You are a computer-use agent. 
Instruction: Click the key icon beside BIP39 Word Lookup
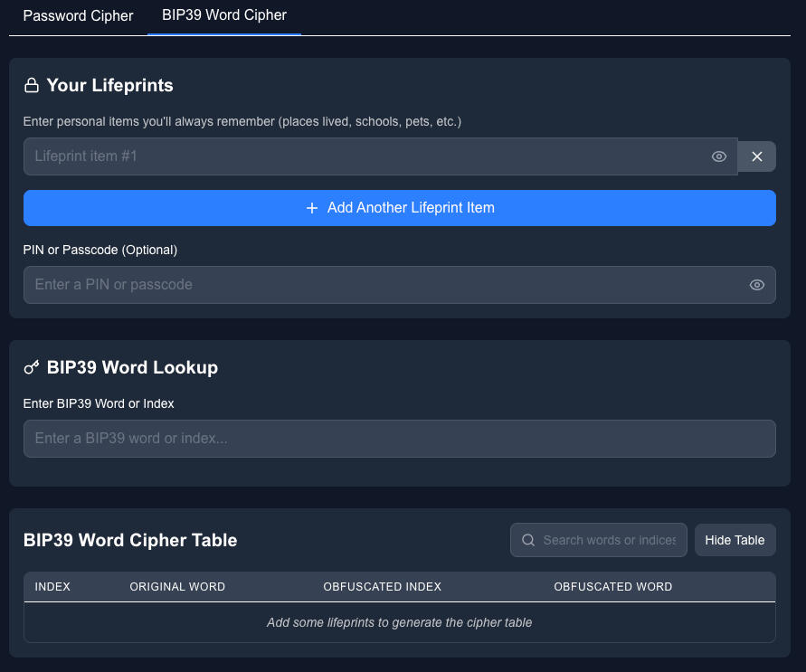[x=32, y=368]
